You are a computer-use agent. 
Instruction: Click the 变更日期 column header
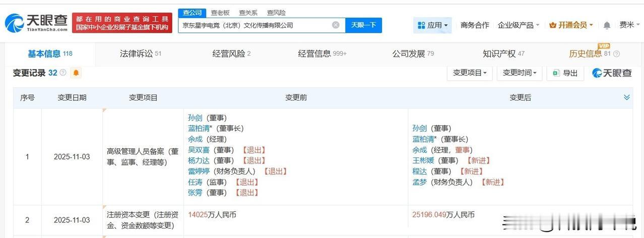click(x=72, y=98)
